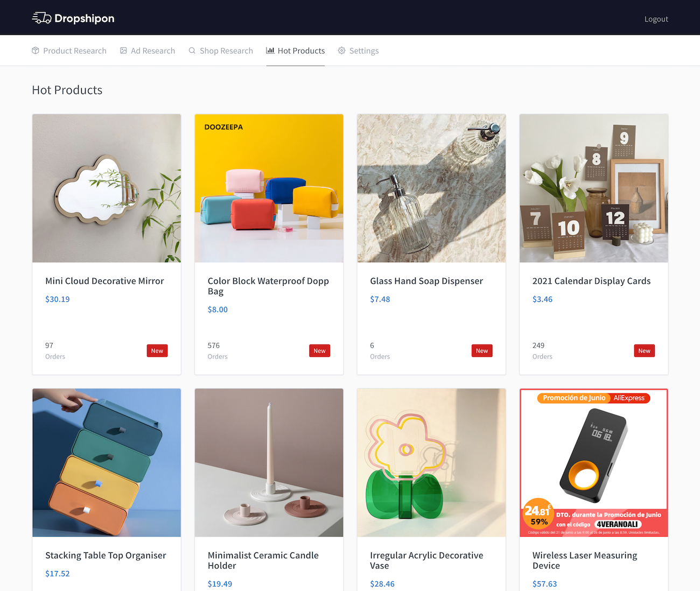Click the New badge on Dopp Bag card
This screenshot has height=591, width=700.
(319, 351)
